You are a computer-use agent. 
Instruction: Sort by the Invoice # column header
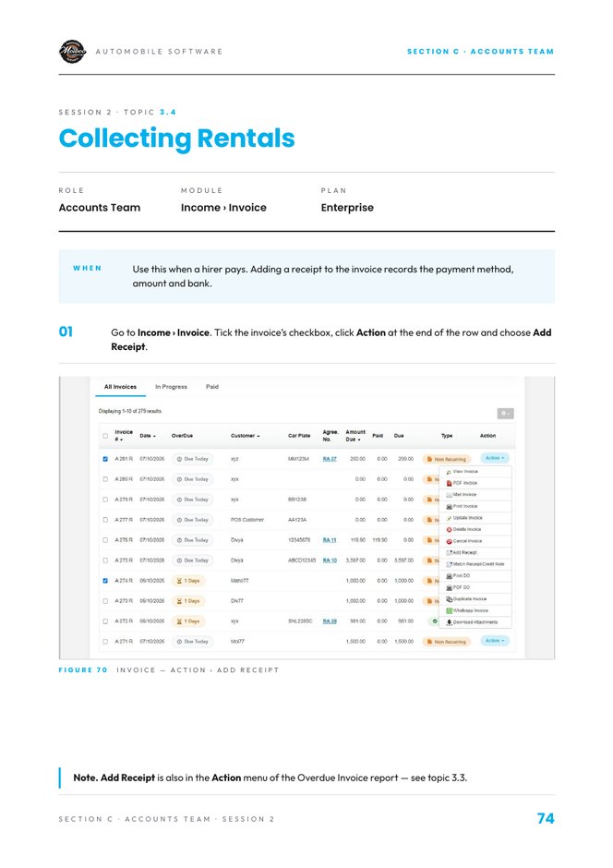[x=124, y=436]
